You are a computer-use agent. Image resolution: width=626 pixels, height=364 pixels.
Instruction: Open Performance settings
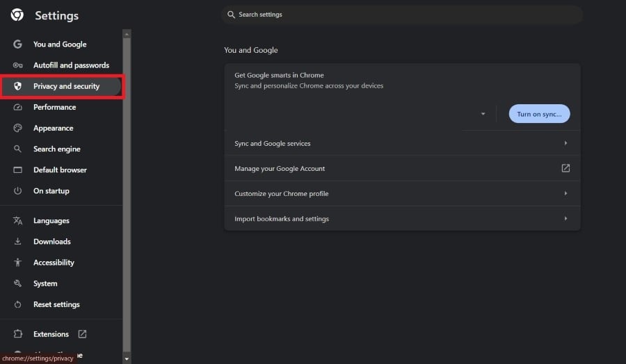[61, 107]
